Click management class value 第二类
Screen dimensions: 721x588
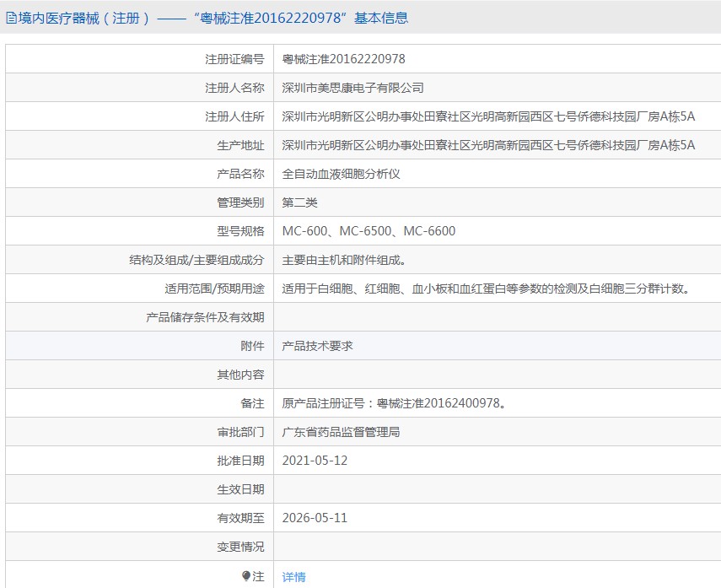click(299, 202)
